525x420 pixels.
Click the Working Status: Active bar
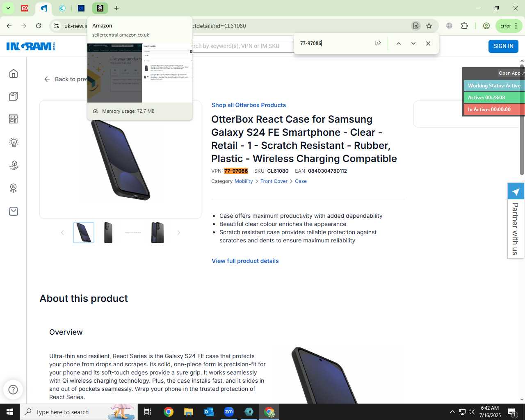(x=494, y=86)
